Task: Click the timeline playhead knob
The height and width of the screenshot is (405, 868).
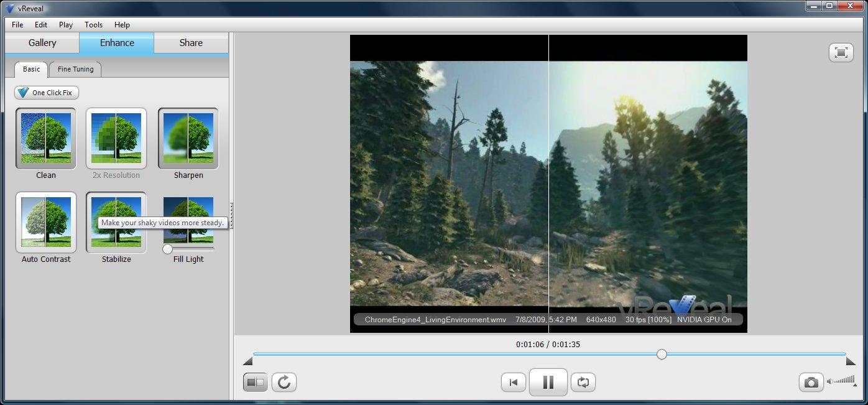Action: click(x=662, y=354)
